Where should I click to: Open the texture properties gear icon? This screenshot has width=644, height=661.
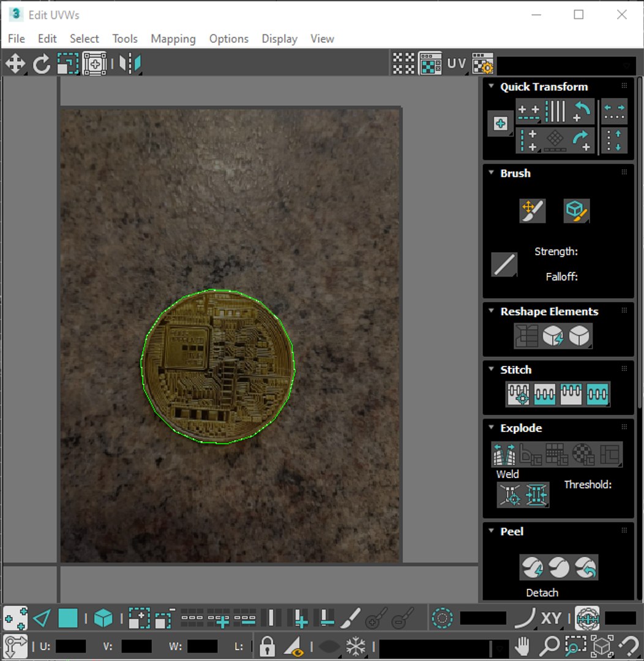tap(482, 64)
